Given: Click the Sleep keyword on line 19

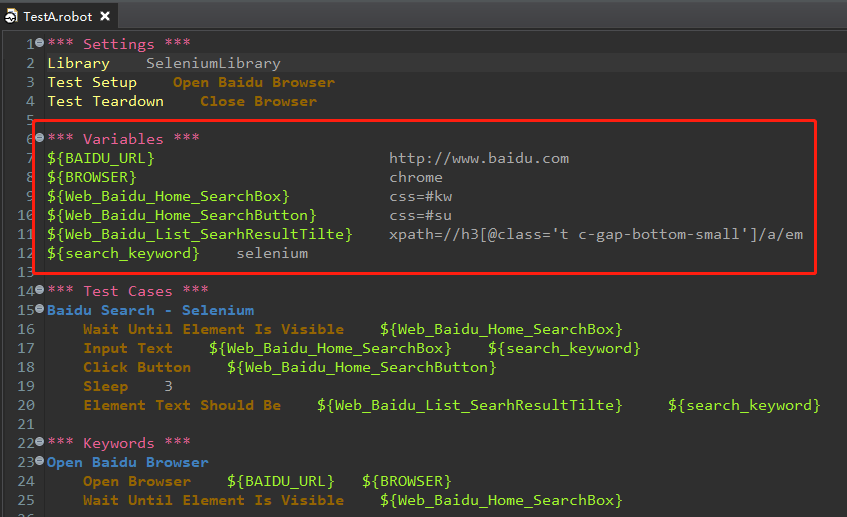Looking at the screenshot, I should (105, 386).
